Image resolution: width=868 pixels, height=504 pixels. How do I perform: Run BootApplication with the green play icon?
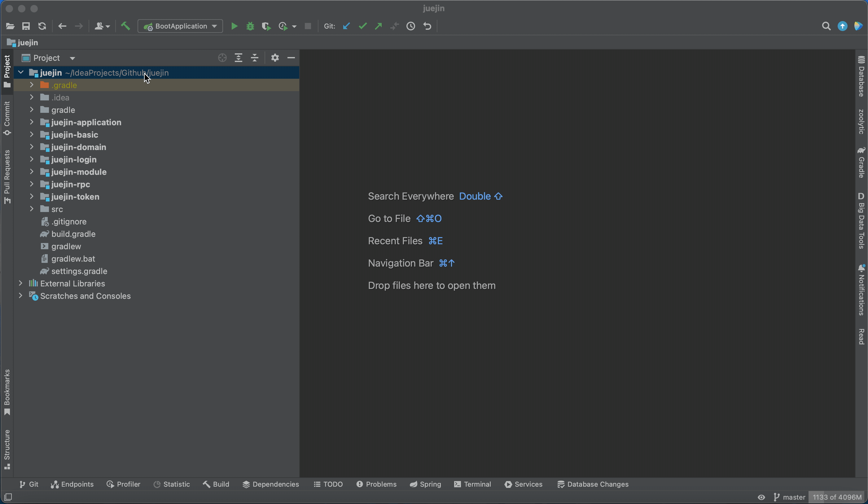(x=234, y=26)
